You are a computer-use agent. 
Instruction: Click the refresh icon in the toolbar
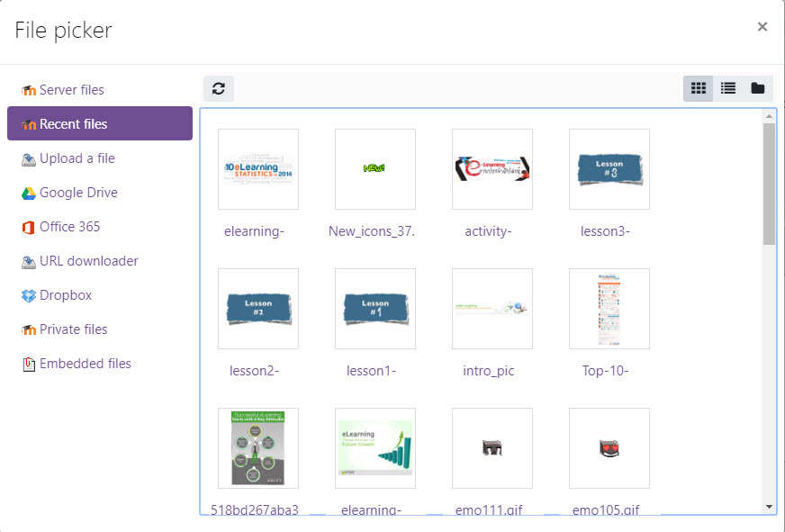218,88
